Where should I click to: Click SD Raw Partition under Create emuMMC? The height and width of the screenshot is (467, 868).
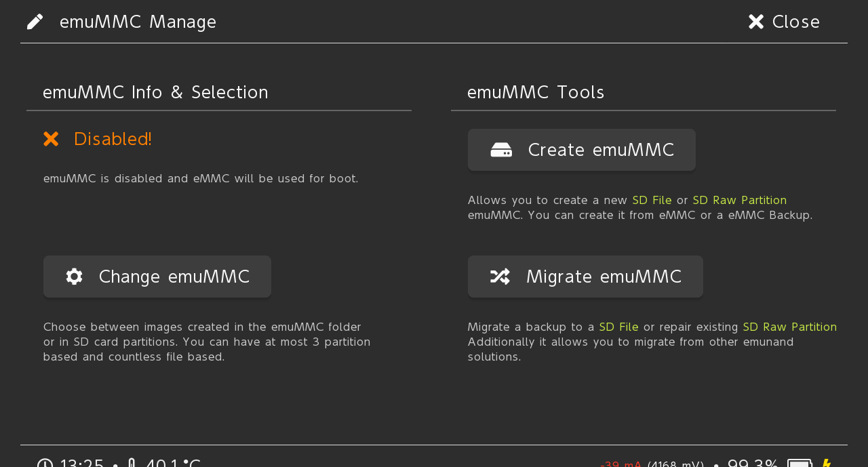(x=739, y=200)
